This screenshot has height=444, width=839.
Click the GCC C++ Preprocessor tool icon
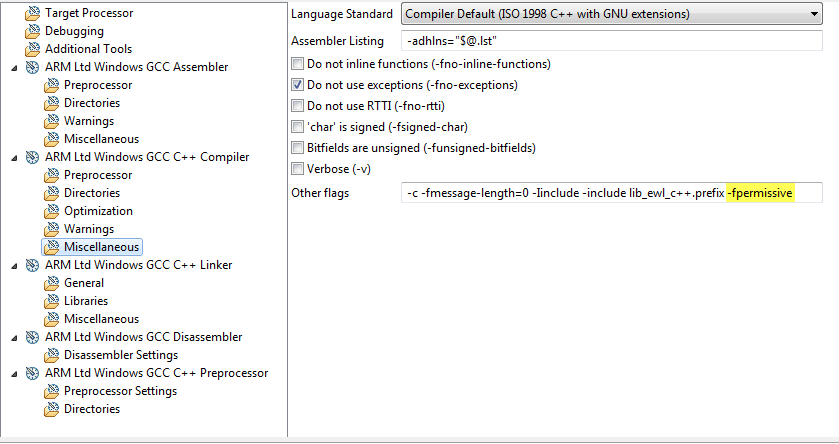point(32,373)
